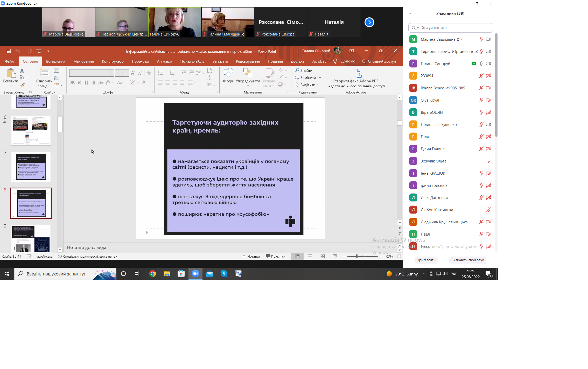Select slide 7 thumbnail
Image resolution: width=588 pixels, height=369 pixels.
point(31,167)
